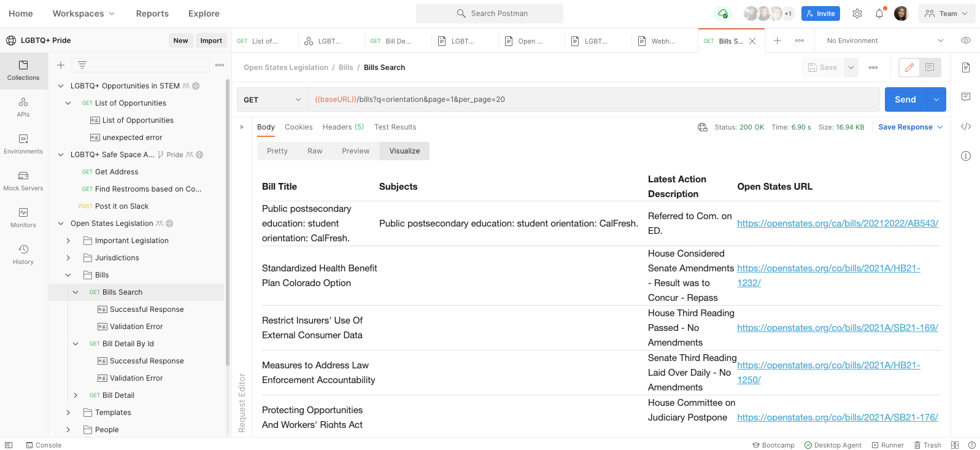This screenshot has width=980, height=450.
Task: Go to Reports in top navigation
Action: [152, 14]
